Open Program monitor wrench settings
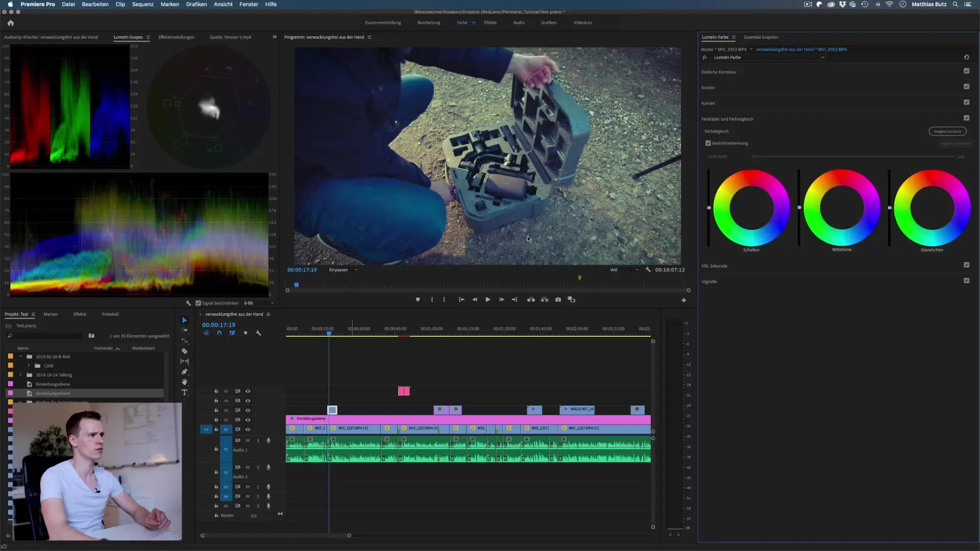The image size is (980, 551). 648,269
